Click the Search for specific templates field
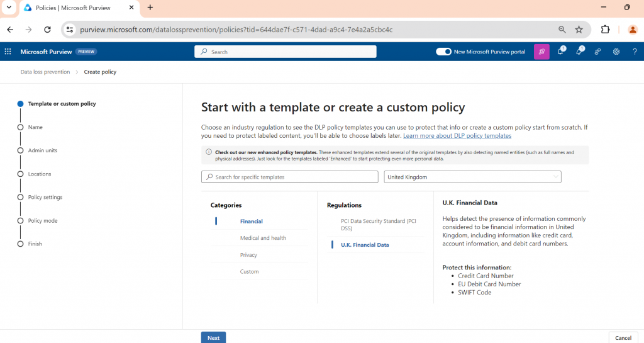644x343 pixels. coord(289,177)
